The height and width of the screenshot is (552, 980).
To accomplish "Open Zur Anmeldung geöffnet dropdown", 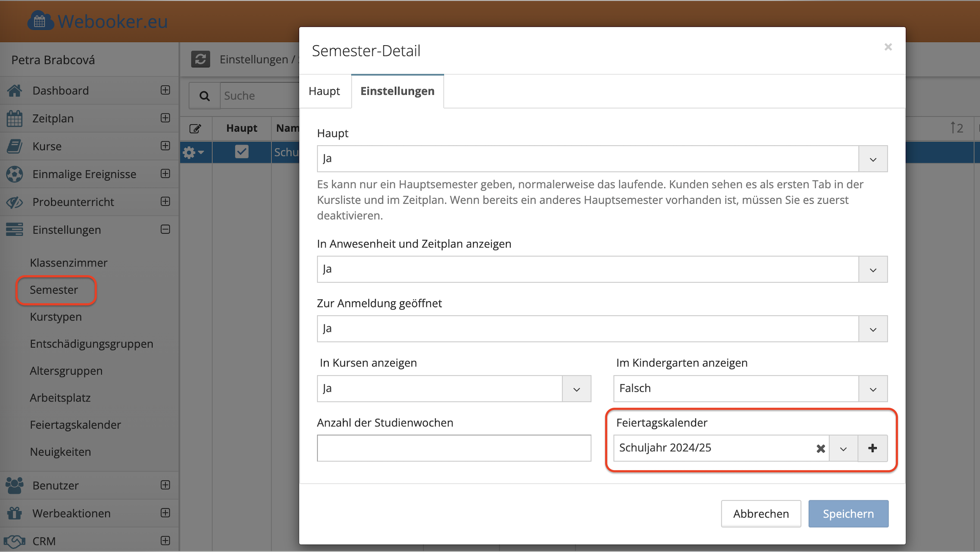I will 873,329.
